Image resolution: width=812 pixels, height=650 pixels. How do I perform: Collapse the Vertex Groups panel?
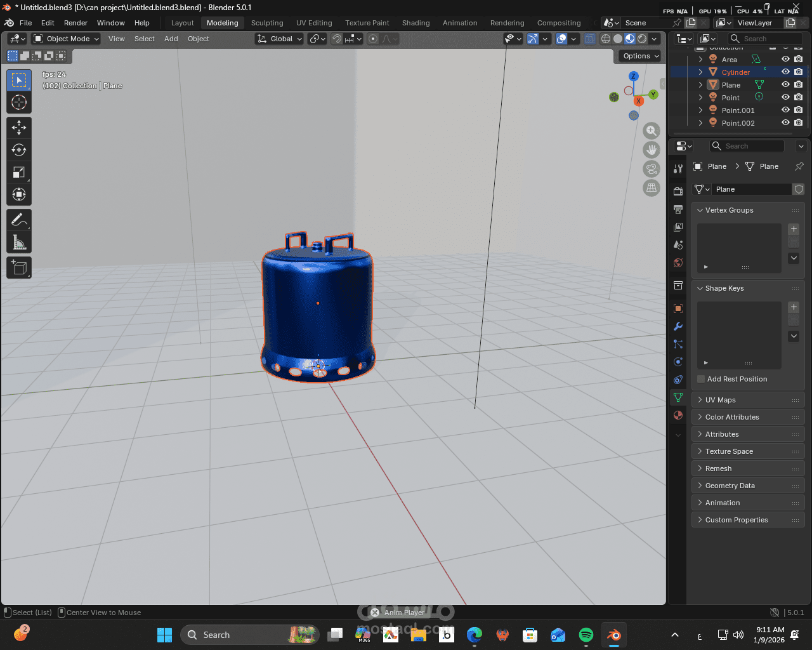coord(747,210)
